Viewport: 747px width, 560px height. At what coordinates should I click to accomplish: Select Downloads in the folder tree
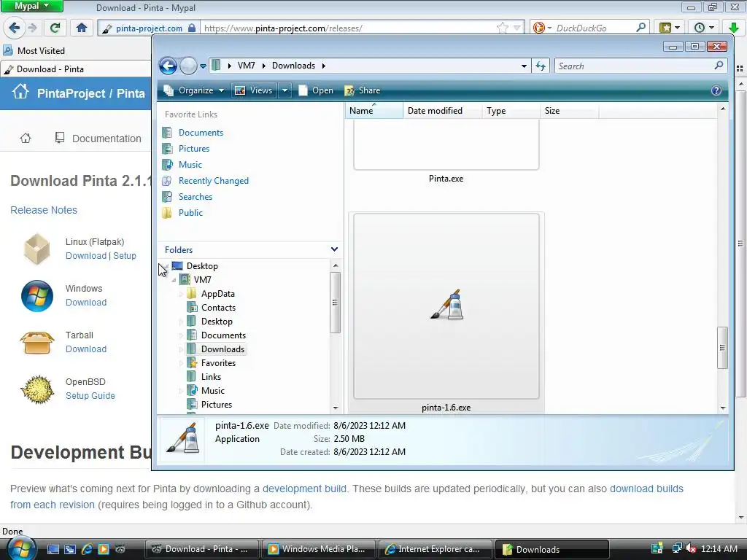tap(222, 349)
